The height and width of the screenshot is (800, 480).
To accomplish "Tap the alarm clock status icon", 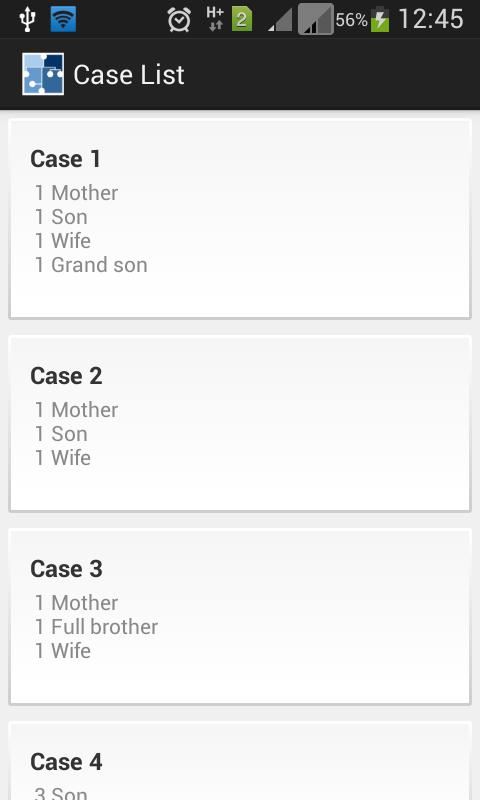I will 179,20.
